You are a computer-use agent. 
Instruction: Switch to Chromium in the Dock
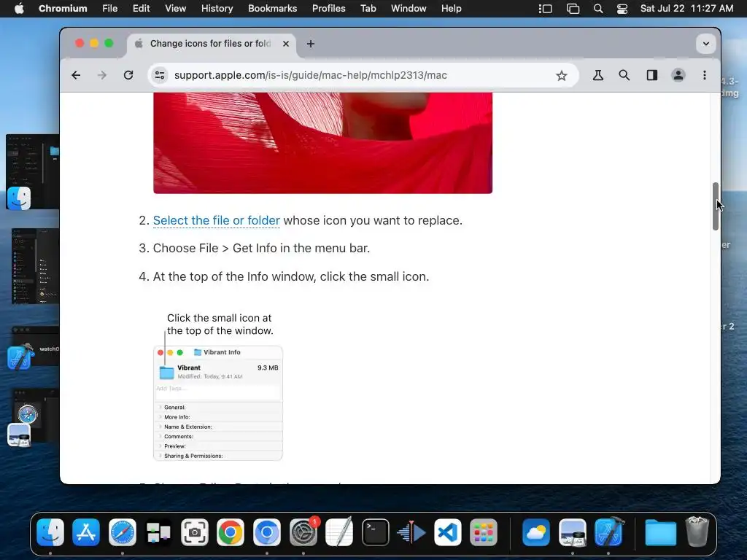[x=267, y=532]
